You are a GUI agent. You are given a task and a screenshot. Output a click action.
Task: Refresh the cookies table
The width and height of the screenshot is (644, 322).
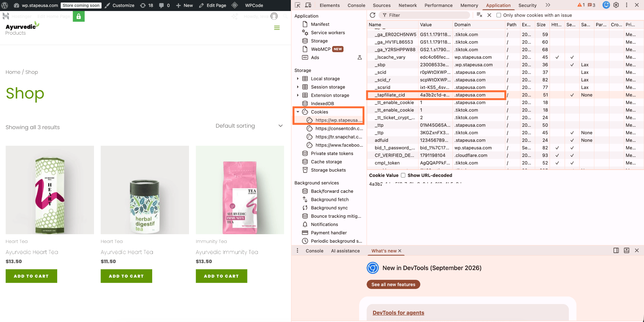(373, 15)
